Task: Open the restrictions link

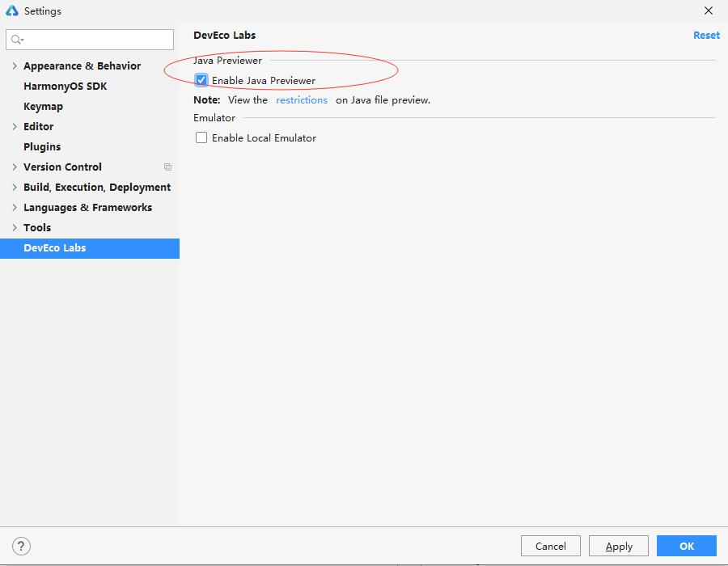Action: tap(302, 100)
